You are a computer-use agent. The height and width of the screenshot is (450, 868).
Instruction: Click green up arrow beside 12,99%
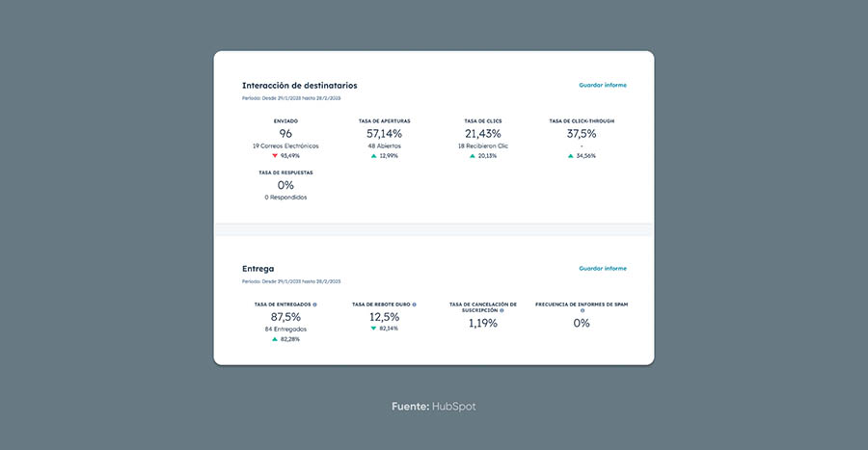(x=373, y=155)
